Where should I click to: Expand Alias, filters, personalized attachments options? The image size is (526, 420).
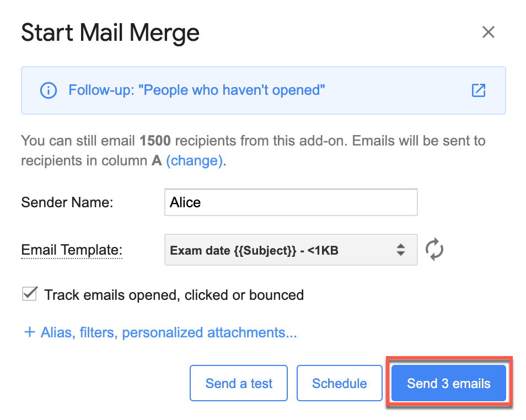pos(169,333)
